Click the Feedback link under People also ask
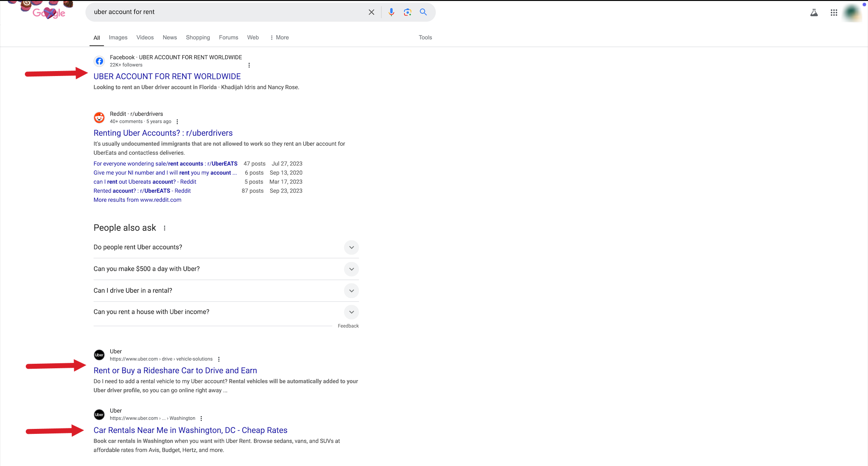 coord(348,326)
